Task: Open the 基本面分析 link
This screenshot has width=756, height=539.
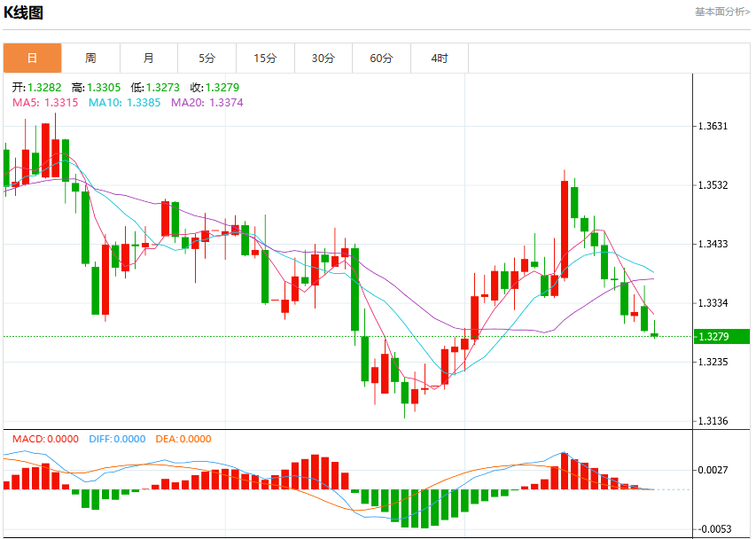Action: tap(722, 12)
